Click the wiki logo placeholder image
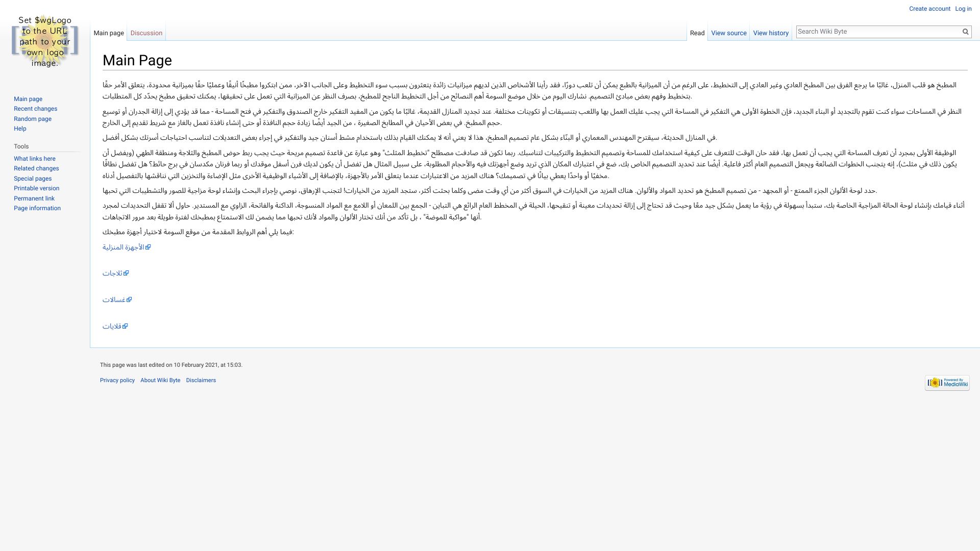980x551 pixels. (45, 41)
